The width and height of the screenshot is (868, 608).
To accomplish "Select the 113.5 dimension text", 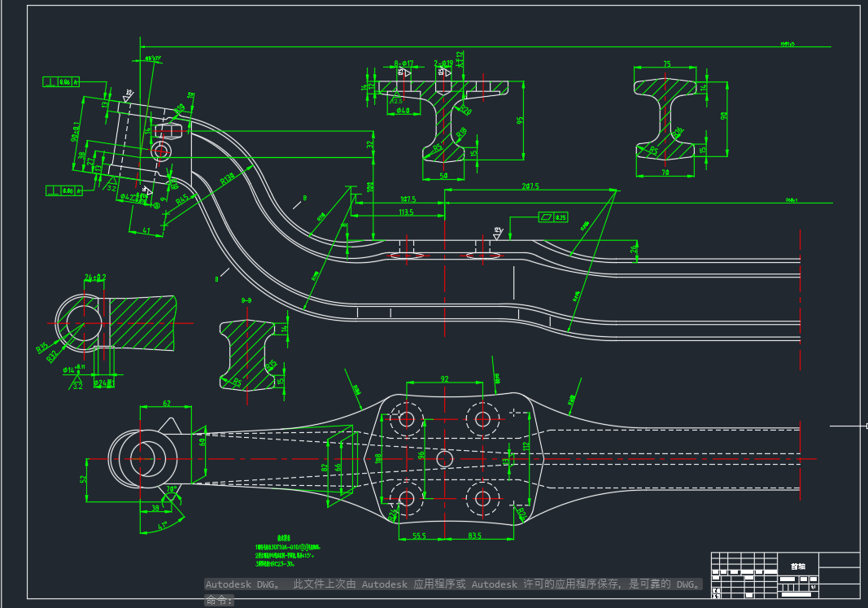I will (x=406, y=212).
